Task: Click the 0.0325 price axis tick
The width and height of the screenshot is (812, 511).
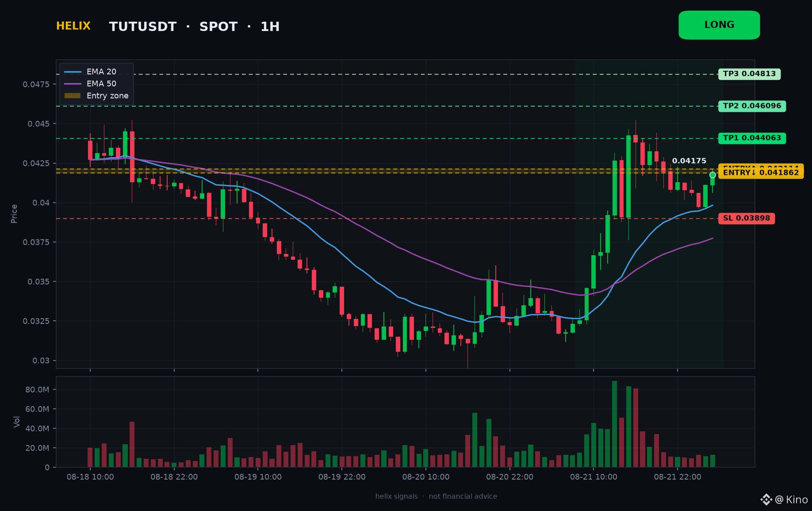Action: (36, 321)
